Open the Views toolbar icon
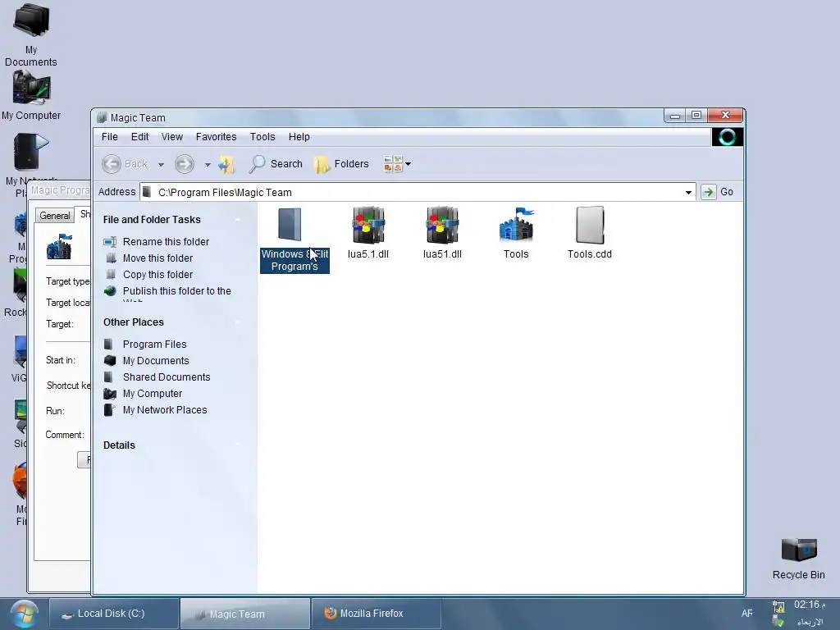Viewport: 840px width, 630px height. tap(393, 164)
